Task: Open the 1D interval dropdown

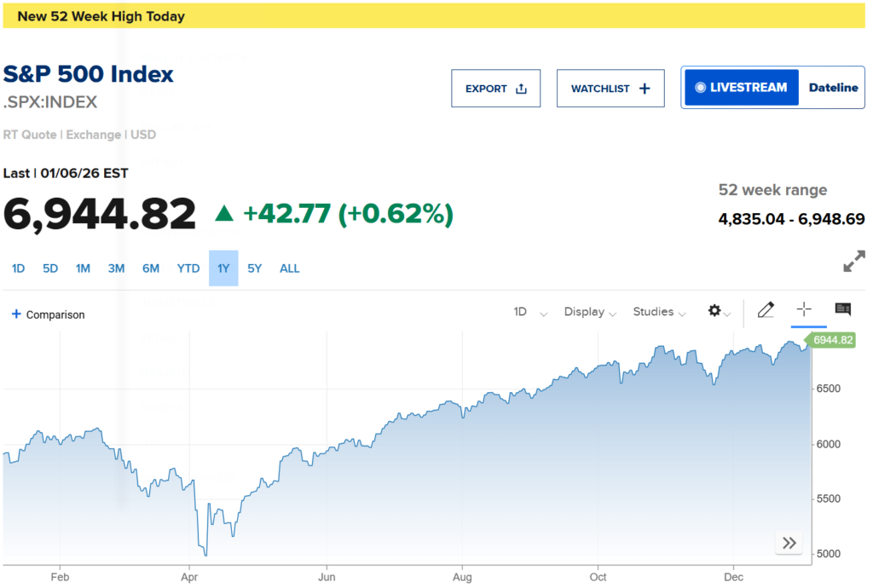Action: click(530, 312)
